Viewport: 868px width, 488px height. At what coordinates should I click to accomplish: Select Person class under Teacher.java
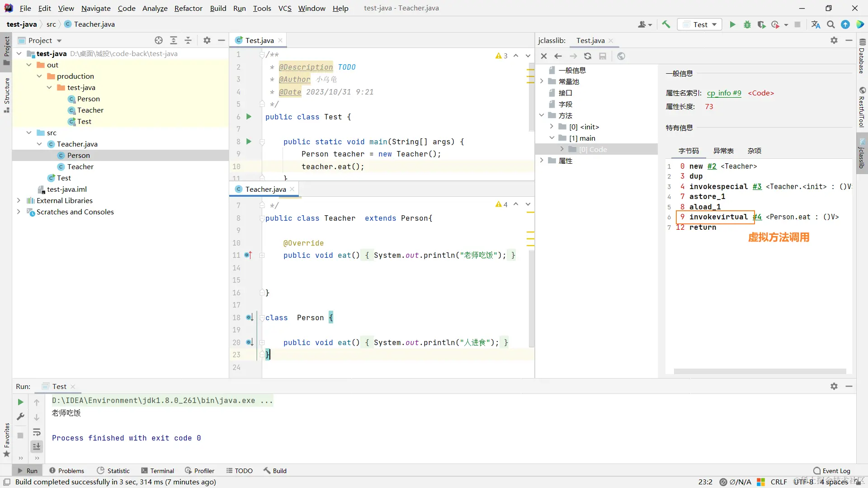click(x=79, y=155)
